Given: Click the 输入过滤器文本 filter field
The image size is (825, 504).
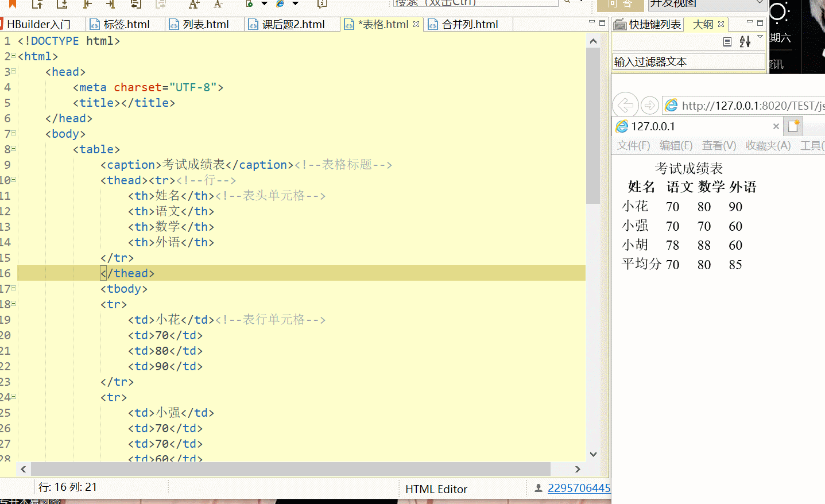Looking at the screenshot, I should [x=688, y=61].
